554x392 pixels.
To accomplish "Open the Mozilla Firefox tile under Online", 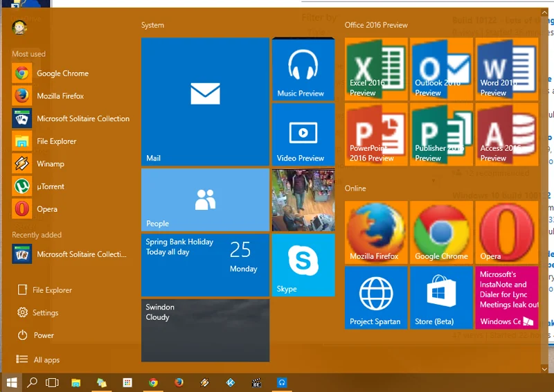I will (376, 232).
